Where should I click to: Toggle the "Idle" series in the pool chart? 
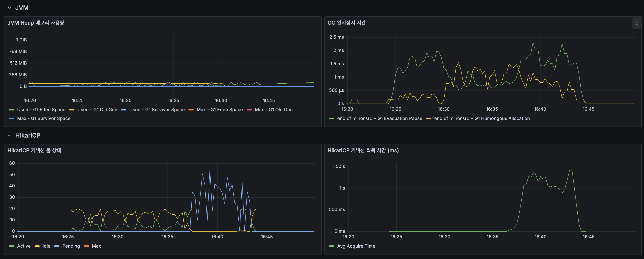click(x=46, y=246)
